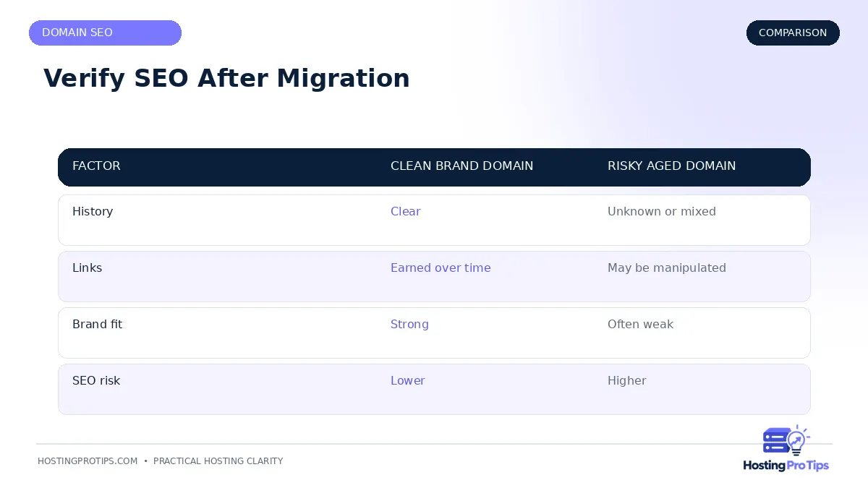Select the title 'Verify SEO After Migration'

coord(226,78)
